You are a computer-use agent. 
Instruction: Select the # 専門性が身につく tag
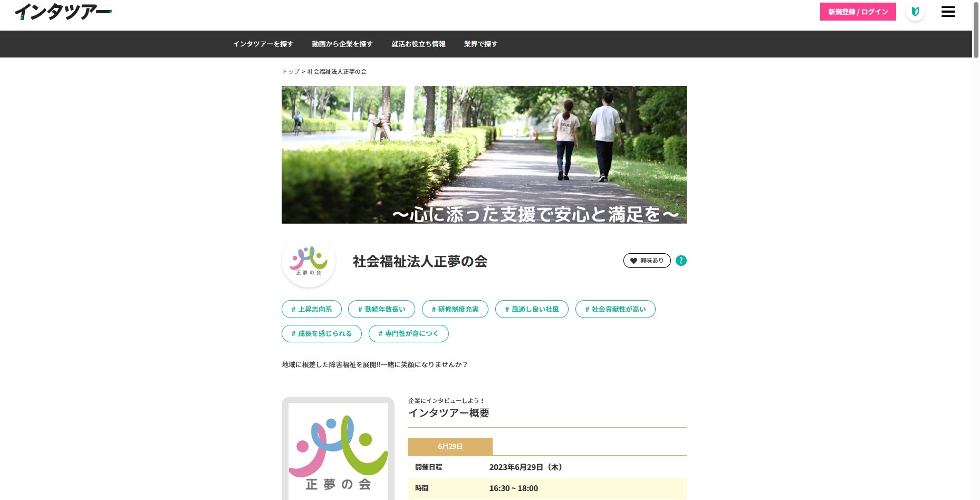[x=409, y=333]
